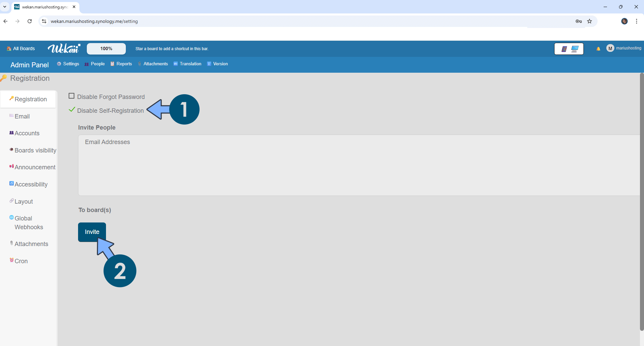Click the browser profile avatar
The width and height of the screenshot is (644, 346).
click(x=624, y=21)
